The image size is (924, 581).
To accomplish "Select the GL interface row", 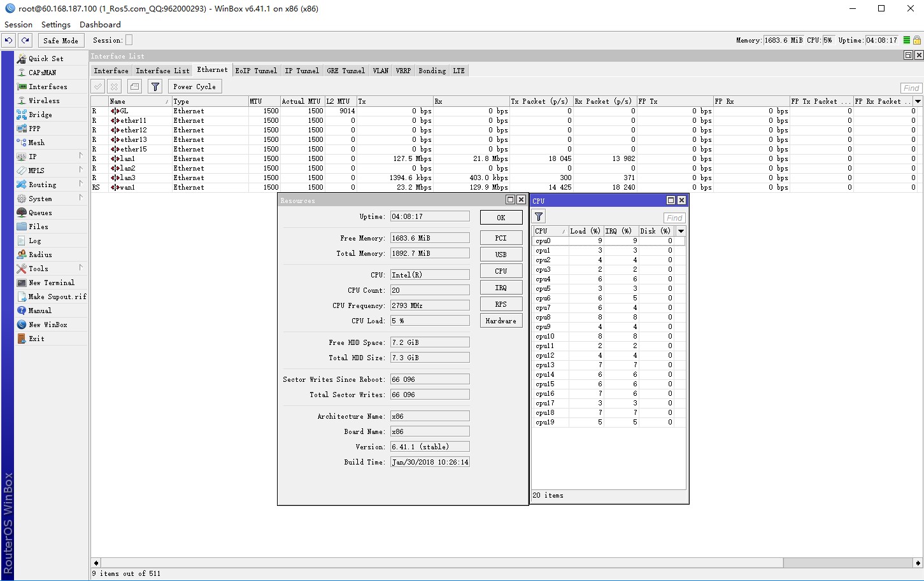I will tap(506, 111).
